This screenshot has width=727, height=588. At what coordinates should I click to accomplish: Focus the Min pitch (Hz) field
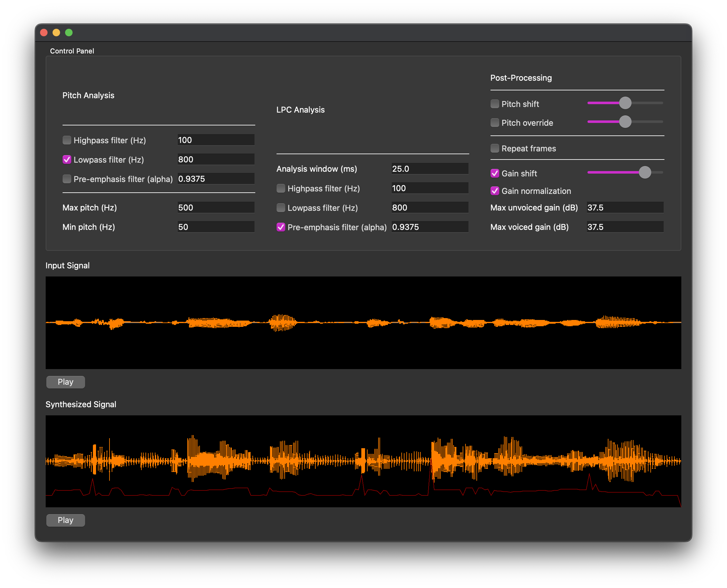pos(216,226)
